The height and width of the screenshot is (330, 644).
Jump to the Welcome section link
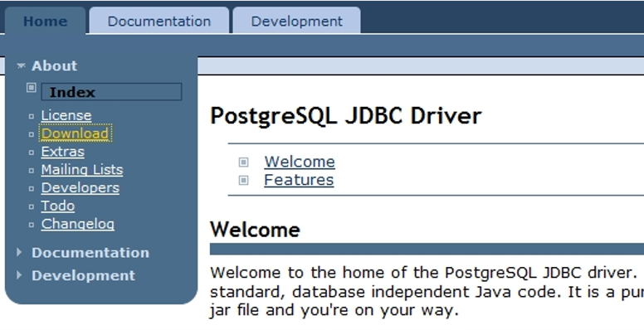300,162
